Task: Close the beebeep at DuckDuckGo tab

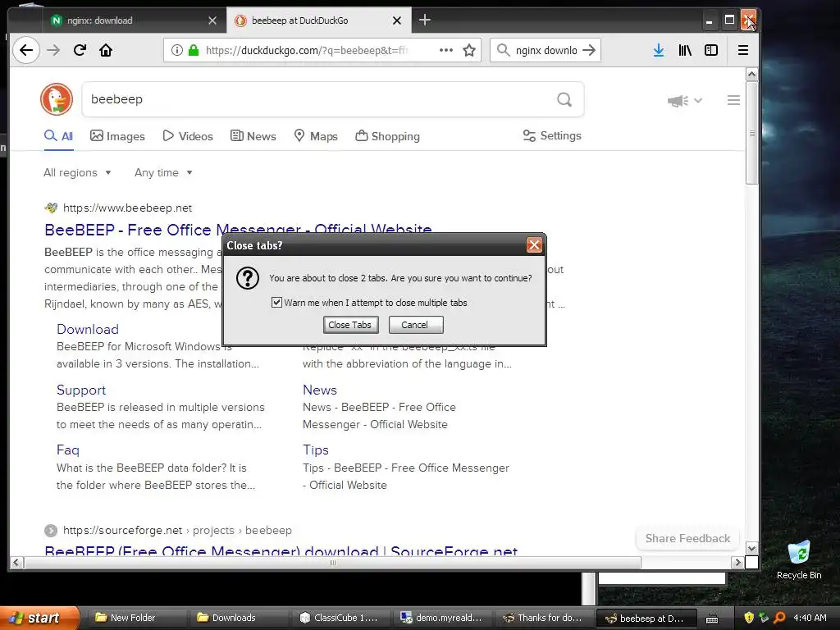Action: 397,21
